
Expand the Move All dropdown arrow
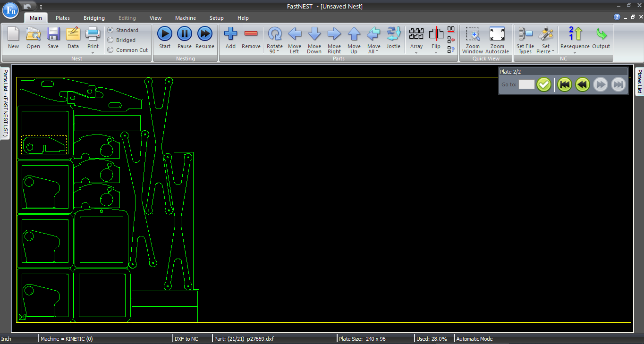pyautogui.click(x=377, y=51)
